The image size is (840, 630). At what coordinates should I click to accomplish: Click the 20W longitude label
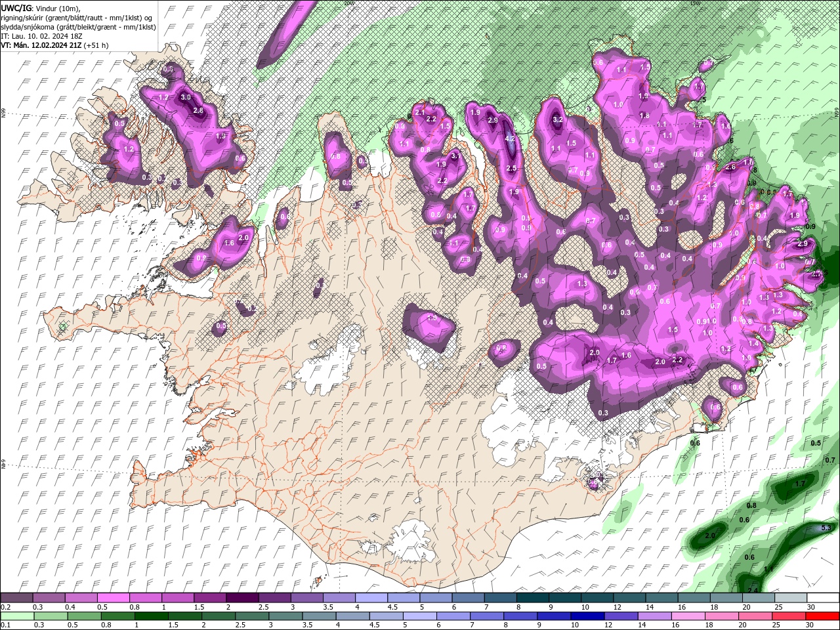coord(348,3)
